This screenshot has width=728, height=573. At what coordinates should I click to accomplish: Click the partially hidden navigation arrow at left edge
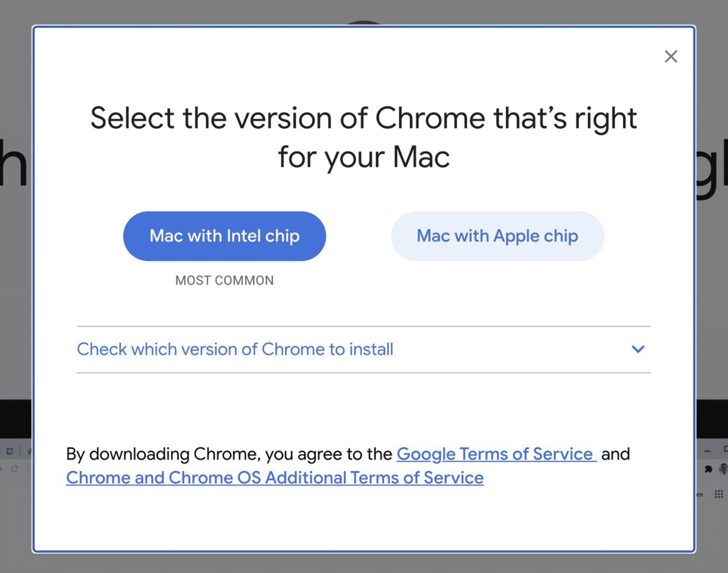pyautogui.click(x=1, y=469)
